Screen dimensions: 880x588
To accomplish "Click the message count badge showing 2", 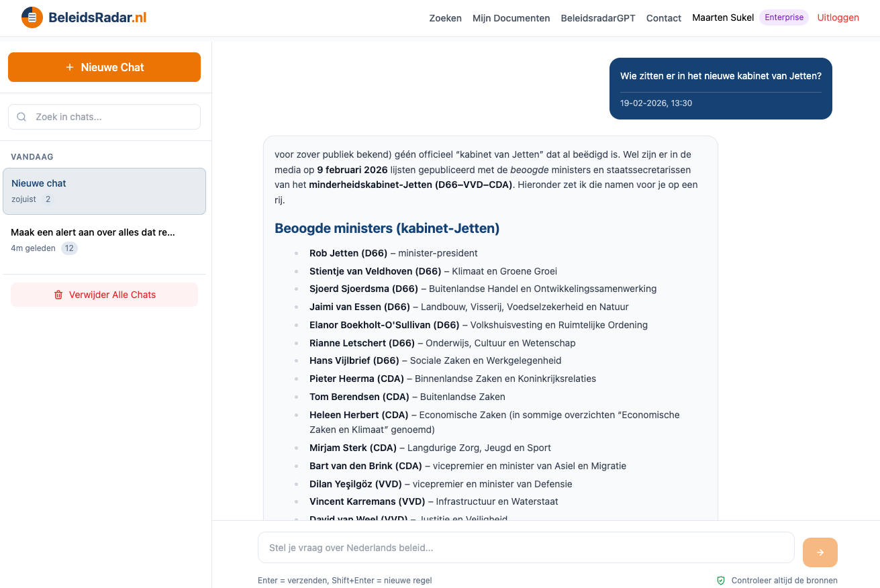I will 48,199.
